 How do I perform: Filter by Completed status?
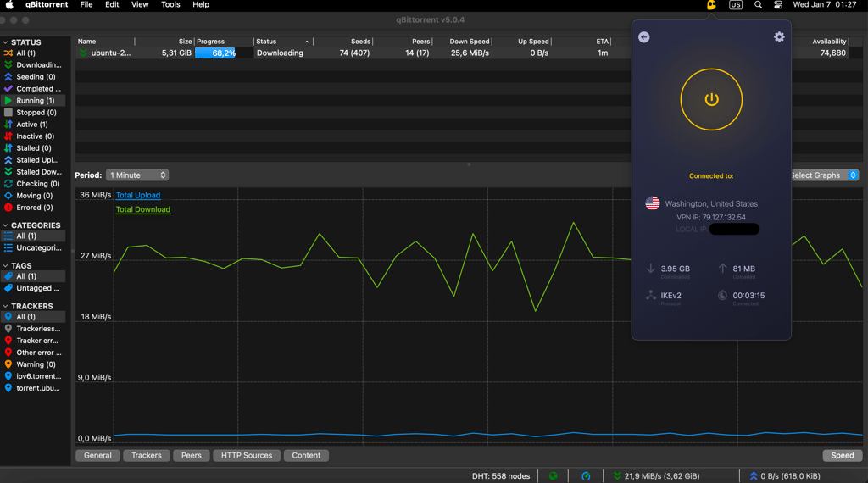tap(33, 88)
